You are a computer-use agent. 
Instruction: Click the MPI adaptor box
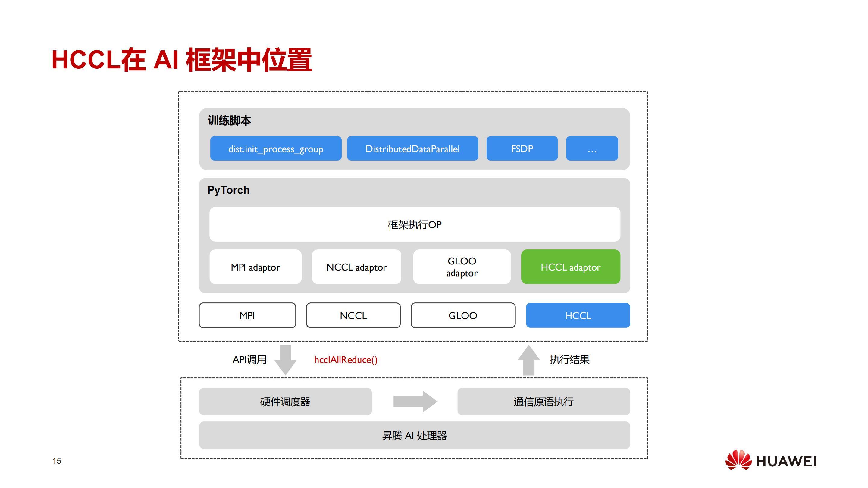[255, 267]
